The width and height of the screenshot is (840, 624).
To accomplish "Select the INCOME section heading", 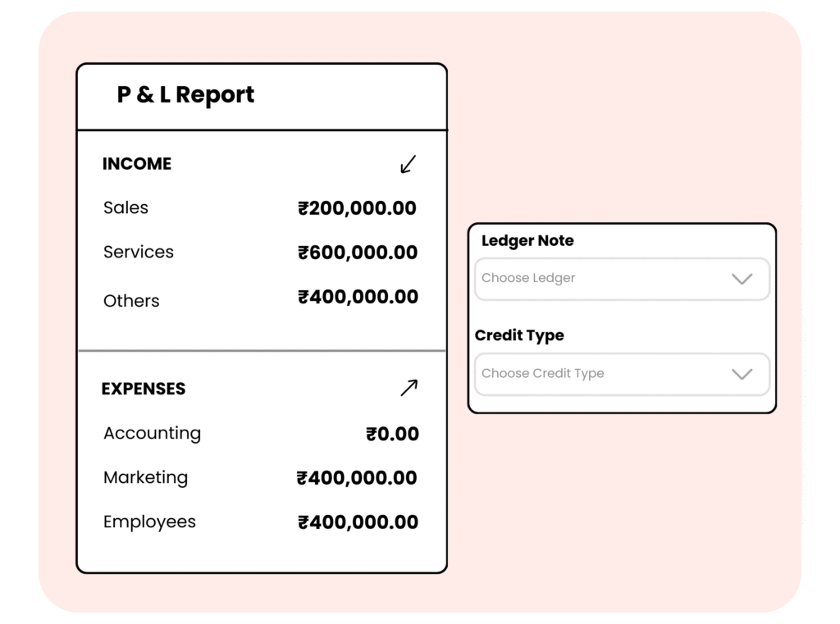I will click(137, 164).
